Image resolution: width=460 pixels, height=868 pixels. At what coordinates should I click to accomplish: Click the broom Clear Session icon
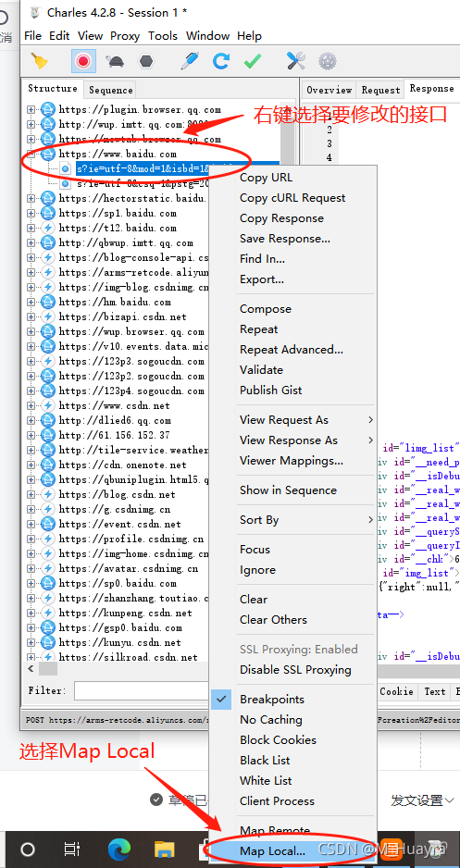pyautogui.click(x=40, y=61)
